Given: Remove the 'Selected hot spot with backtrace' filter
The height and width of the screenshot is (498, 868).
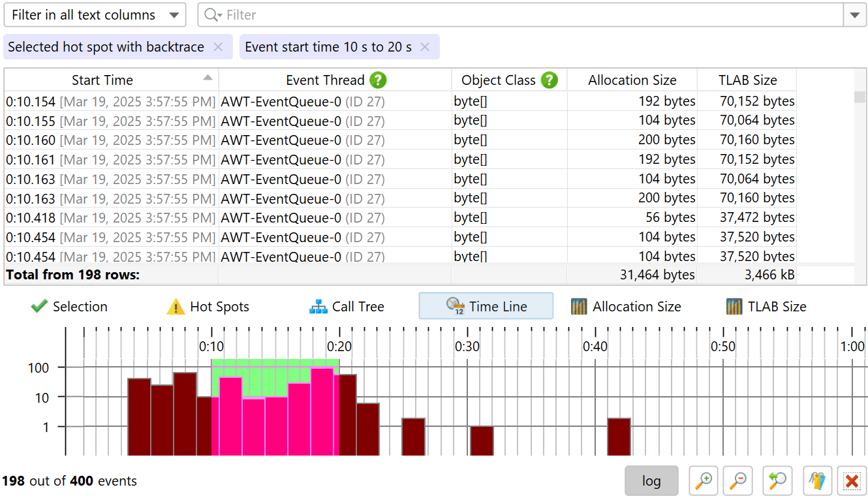Looking at the screenshot, I should tap(218, 47).
